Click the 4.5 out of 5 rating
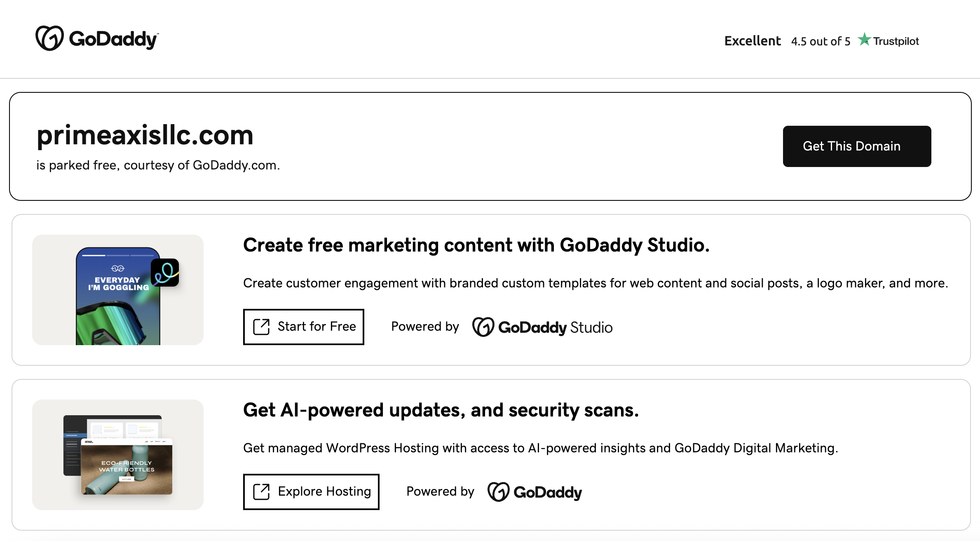This screenshot has height=541, width=980. 821,41
